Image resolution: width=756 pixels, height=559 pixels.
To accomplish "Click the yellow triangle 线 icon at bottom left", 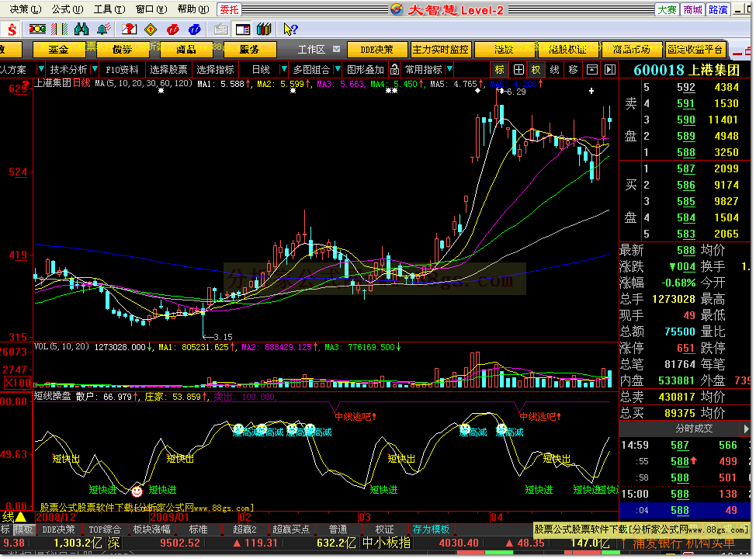I will click(x=21, y=517).
